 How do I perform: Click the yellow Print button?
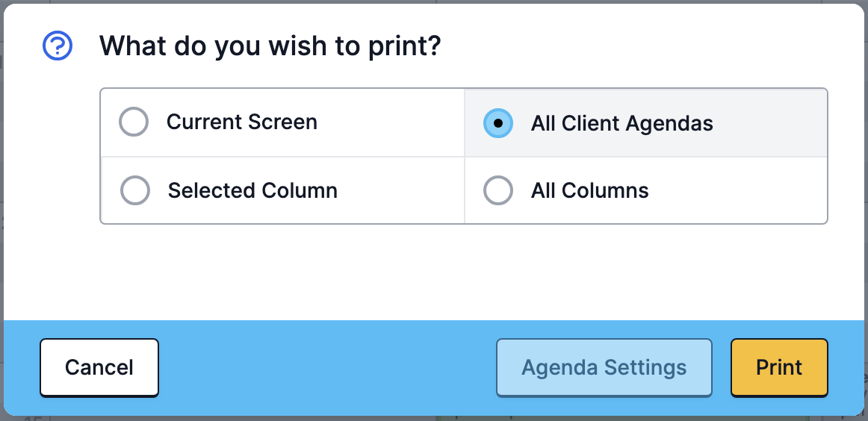(x=779, y=367)
